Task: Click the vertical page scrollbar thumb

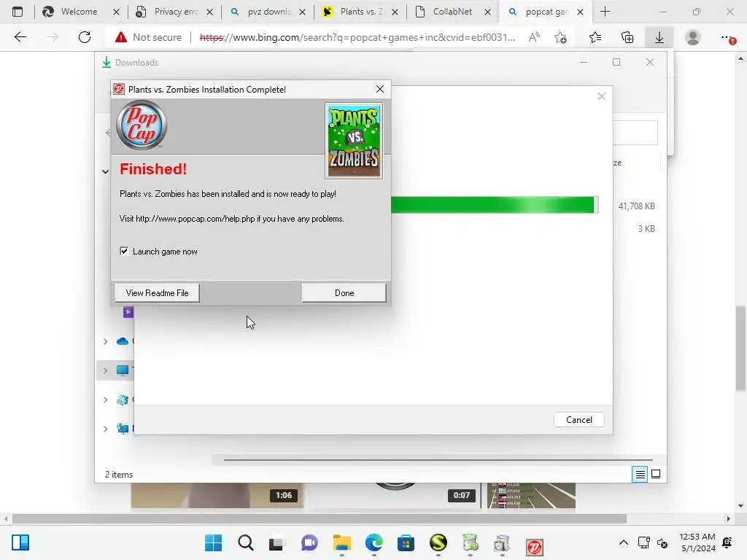Action: pyautogui.click(x=741, y=348)
